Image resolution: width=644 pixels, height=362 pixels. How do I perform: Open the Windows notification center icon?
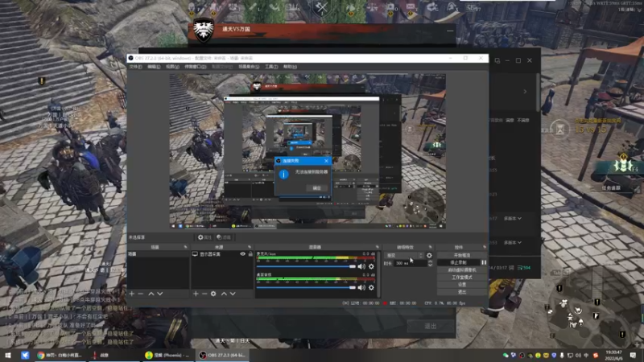tap(633, 355)
